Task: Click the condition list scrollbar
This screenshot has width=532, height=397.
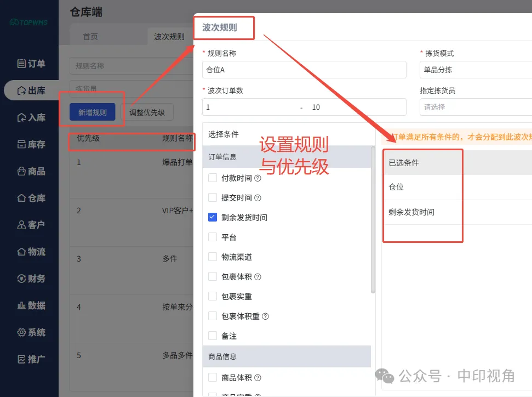Action: pyautogui.click(x=373, y=219)
